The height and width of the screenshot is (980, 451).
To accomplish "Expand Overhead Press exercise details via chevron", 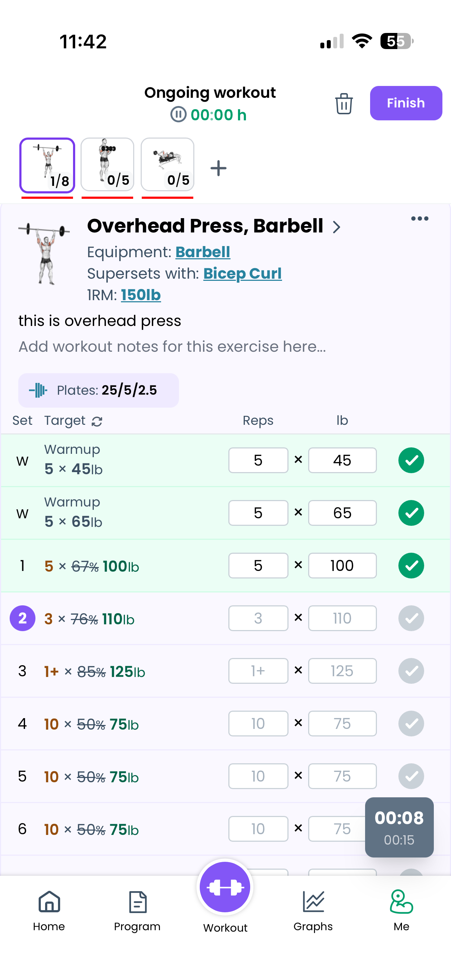I will pyautogui.click(x=337, y=227).
